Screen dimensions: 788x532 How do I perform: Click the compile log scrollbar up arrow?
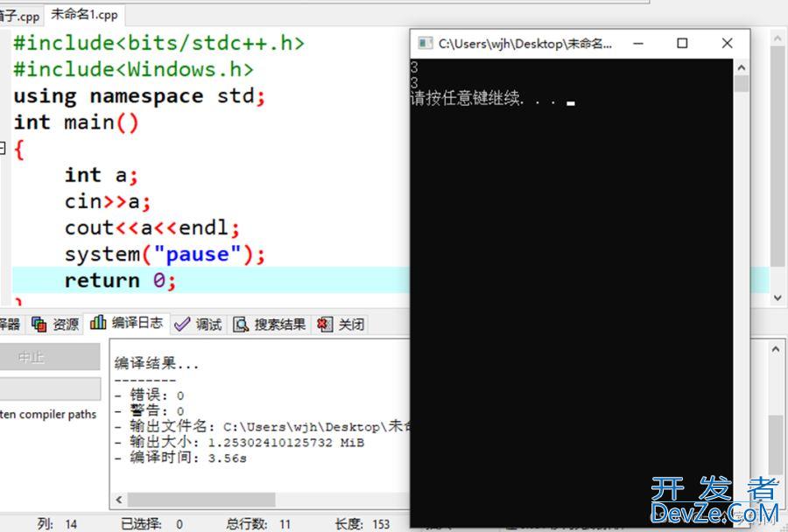(x=775, y=348)
